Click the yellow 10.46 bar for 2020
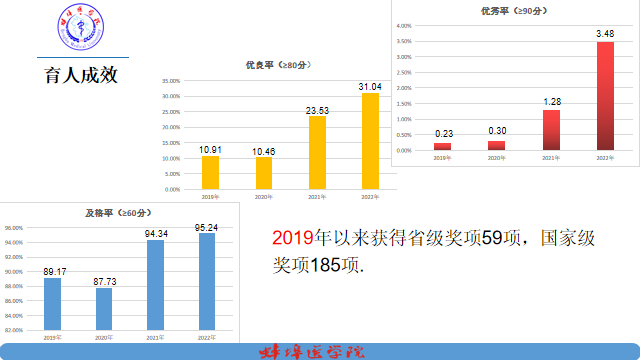Screen dimensions: 640x360 point(264,173)
